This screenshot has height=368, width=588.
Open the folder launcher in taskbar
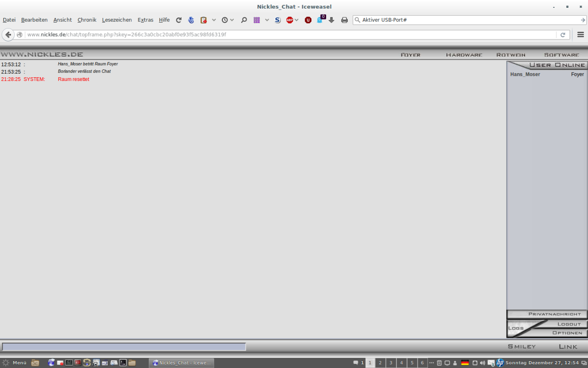coord(132,362)
